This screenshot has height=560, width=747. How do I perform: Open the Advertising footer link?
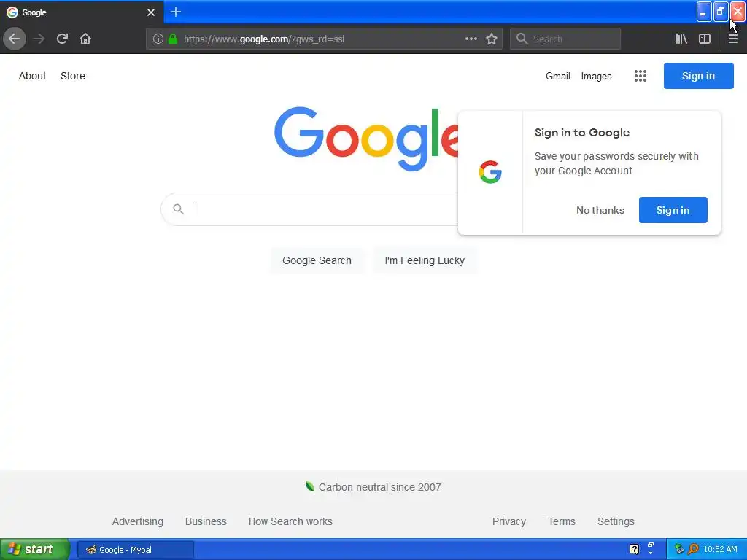pos(138,521)
